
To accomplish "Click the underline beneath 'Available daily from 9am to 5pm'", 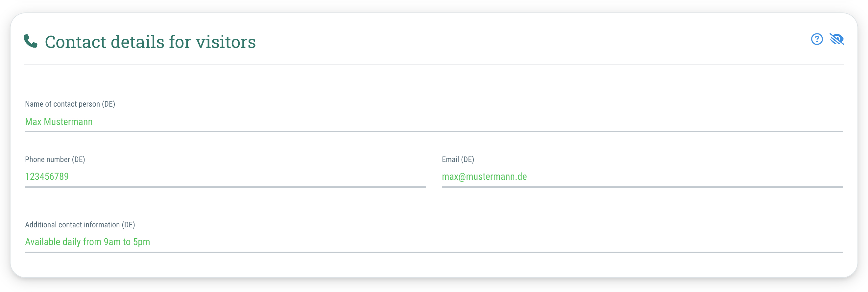I will tap(434, 252).
